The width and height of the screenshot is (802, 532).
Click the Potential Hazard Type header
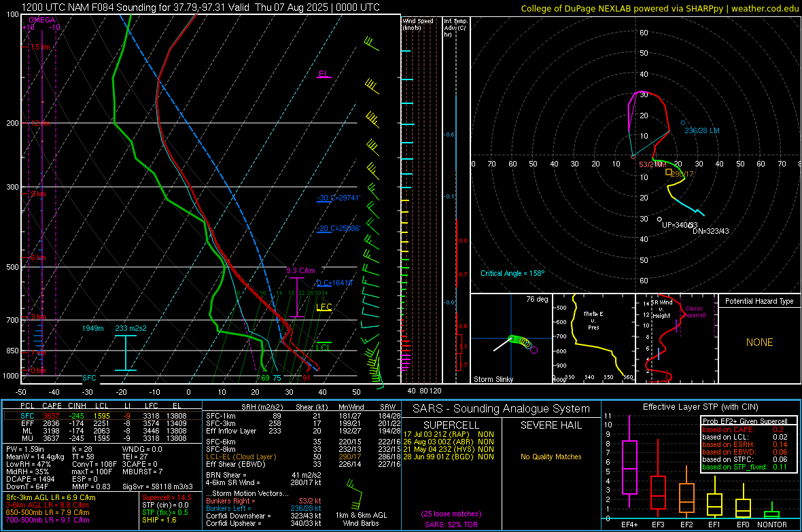(x=760, y=301)
